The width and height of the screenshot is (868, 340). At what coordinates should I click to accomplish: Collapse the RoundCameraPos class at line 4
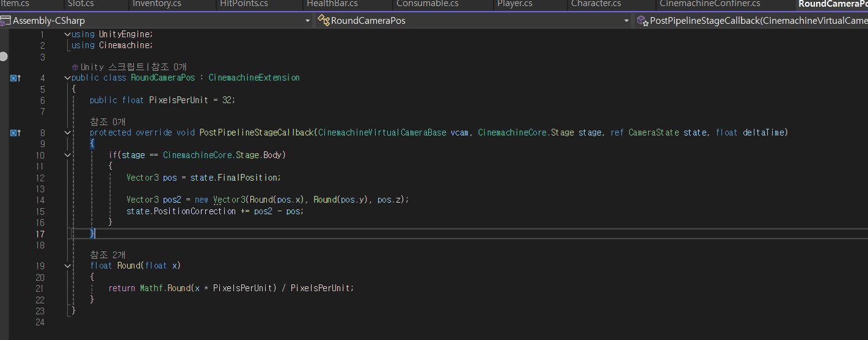pyautogui.click(x=67, y=78)
